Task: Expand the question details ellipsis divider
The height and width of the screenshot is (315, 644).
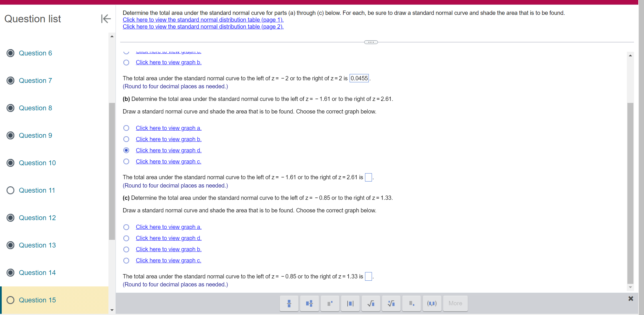Action: click(x=371, y=42)
